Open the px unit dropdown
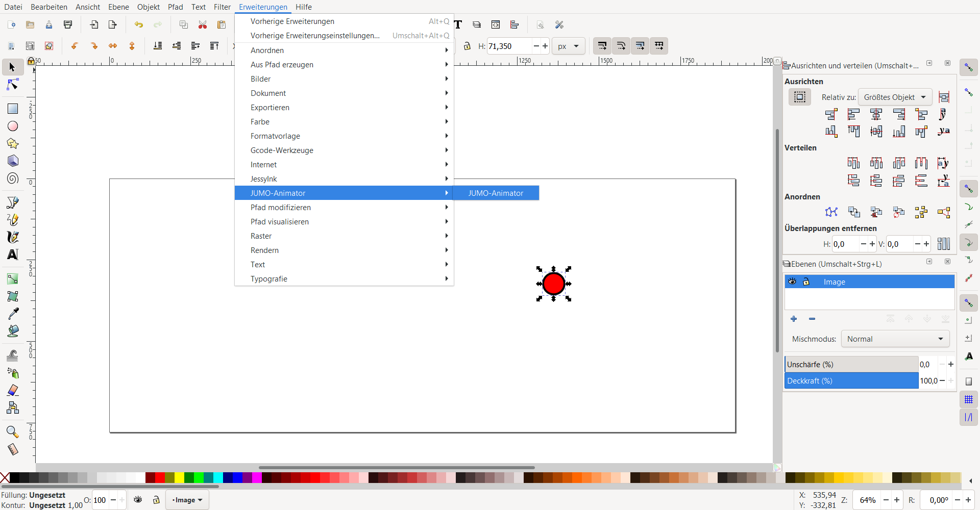The image size is (980, 510). point(568,46)
